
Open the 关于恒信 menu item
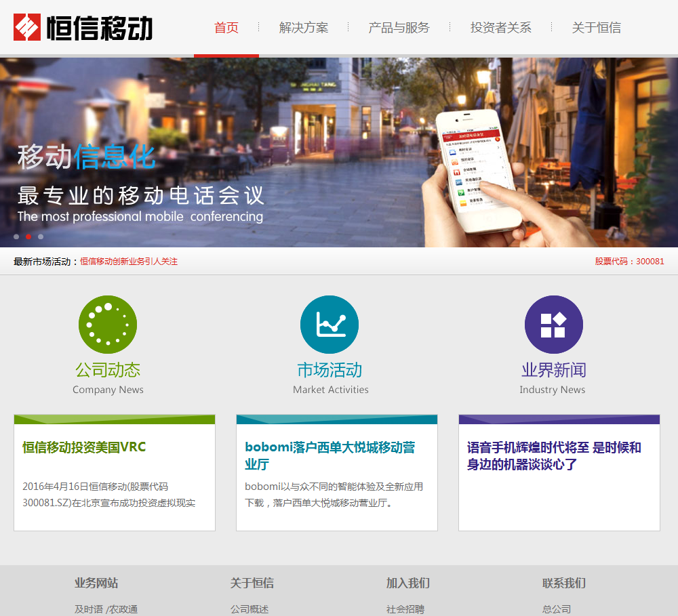coord(596,28)
